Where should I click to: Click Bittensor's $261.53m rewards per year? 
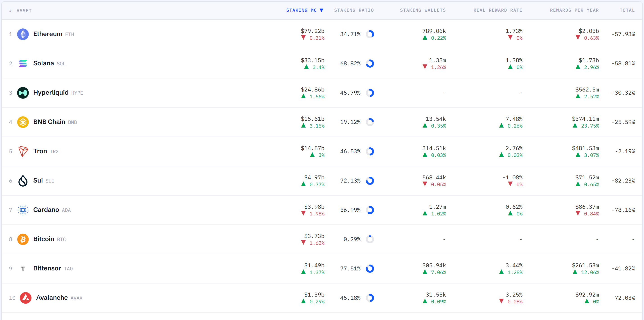(585, 265)
